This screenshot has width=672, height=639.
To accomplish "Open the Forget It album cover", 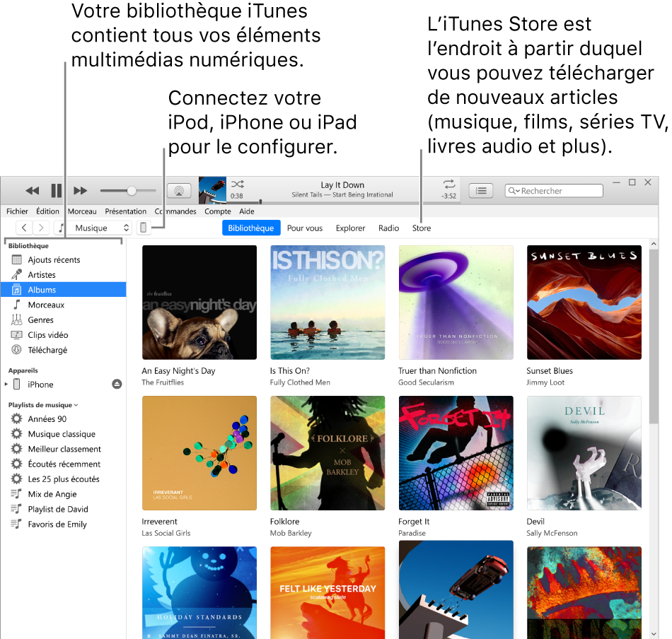I will (x=456, y=453).
